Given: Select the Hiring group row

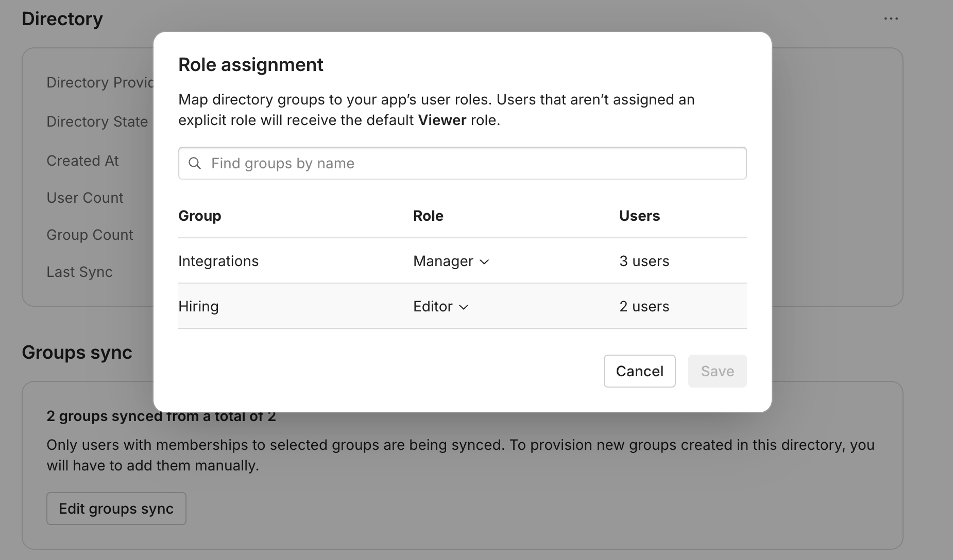Looking at the screenshot, I should click(198, 306).
